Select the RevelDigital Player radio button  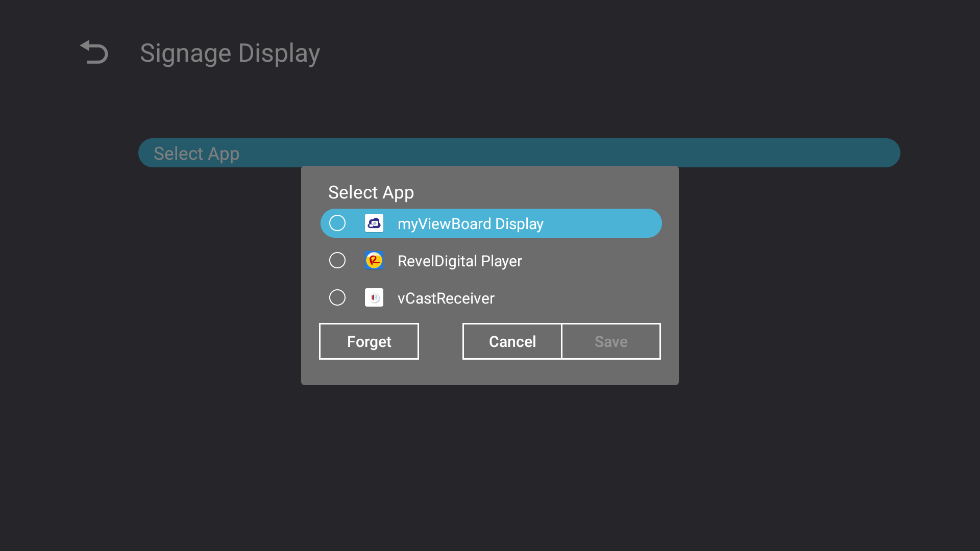[x=337, y=261]
